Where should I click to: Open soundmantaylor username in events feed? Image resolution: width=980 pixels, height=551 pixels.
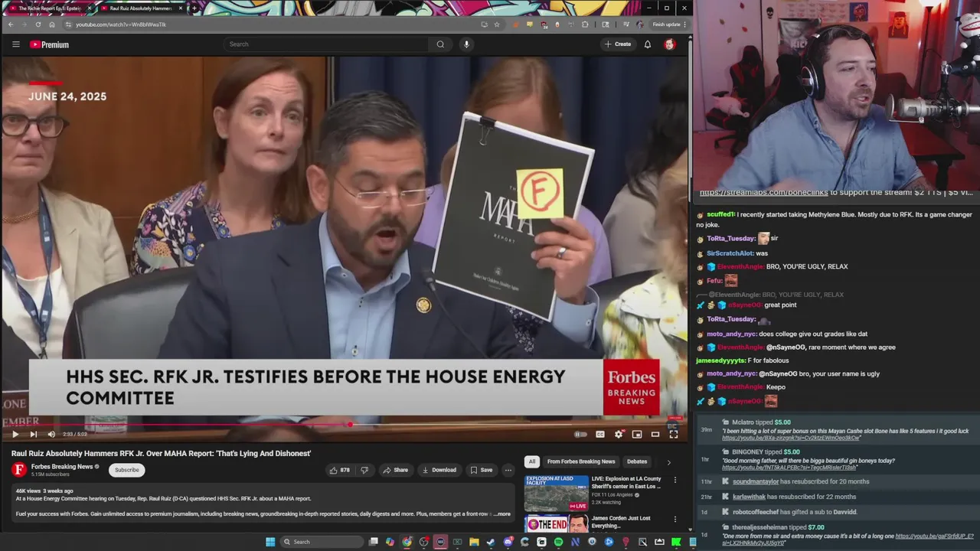click(x=755, y=481)
